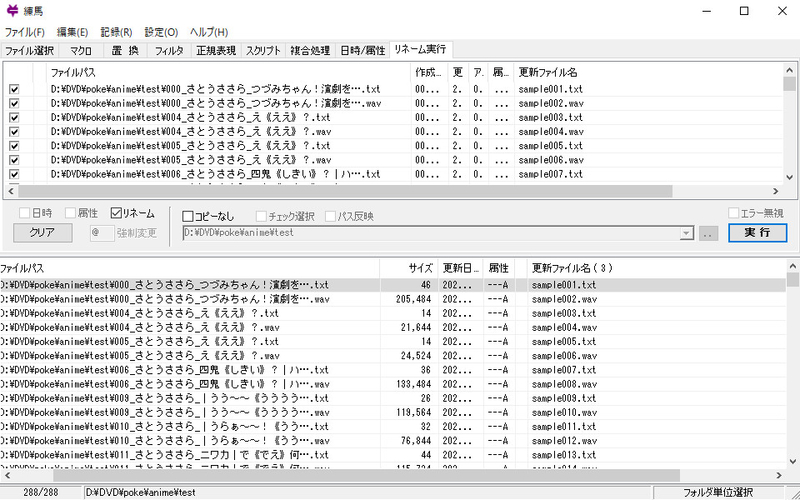This screenshot has width=800, height=500.
Task: Uncheck the row for sample004.wav in upper list
Action: point(14,132)
